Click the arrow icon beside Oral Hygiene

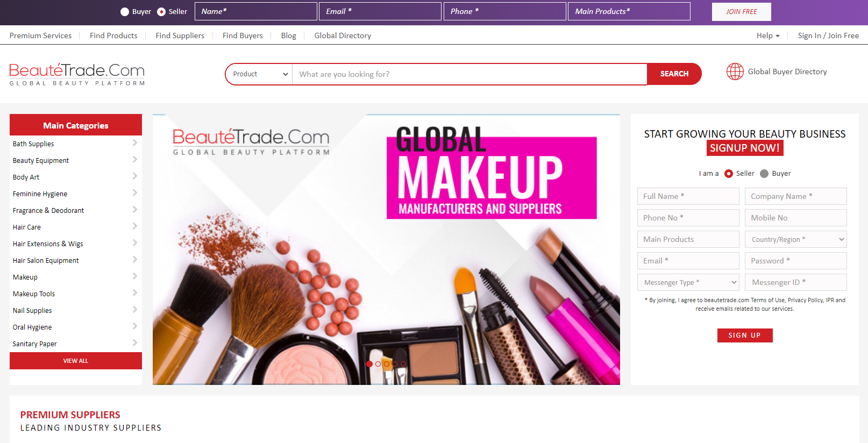click(134, 326)
